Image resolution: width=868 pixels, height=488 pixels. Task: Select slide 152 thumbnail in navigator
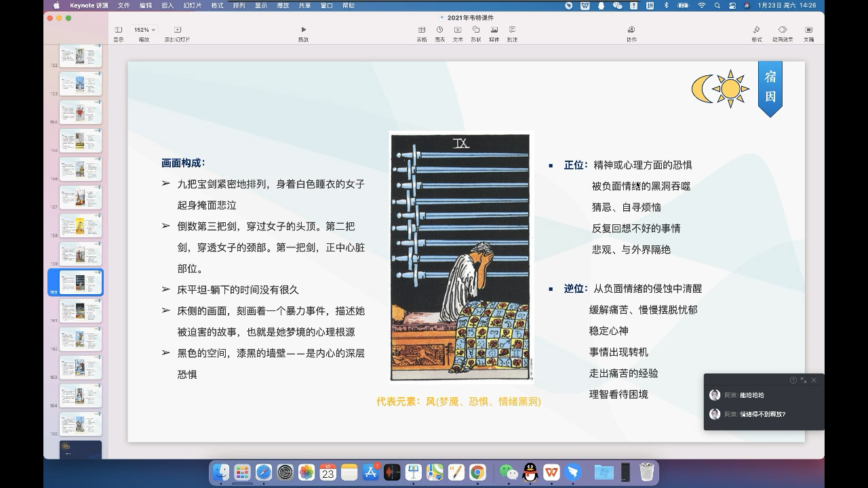click(x=81, y=56)
